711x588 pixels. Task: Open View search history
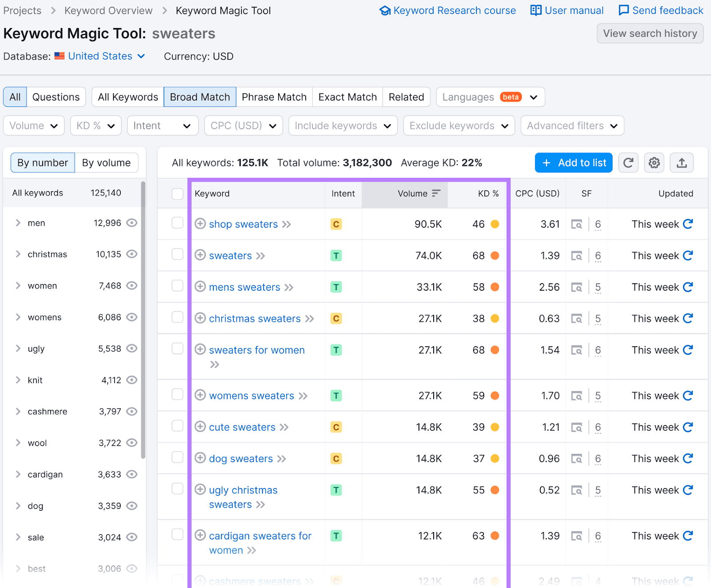tap(650, 33)
